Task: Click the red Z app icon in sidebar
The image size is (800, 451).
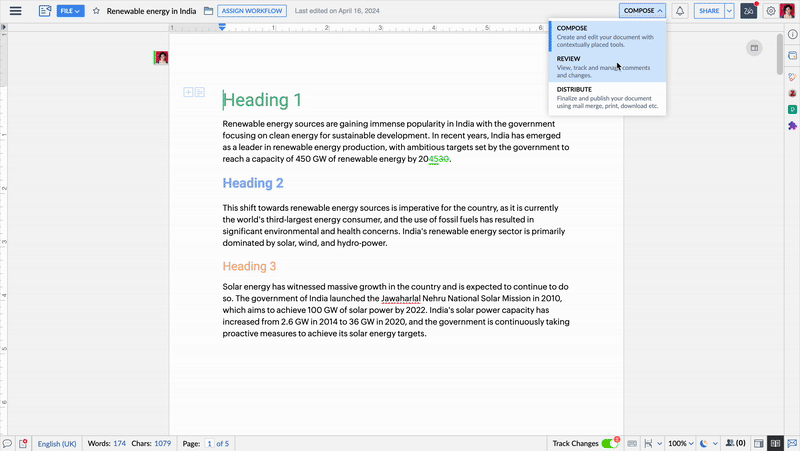Action: click(792, 93)
